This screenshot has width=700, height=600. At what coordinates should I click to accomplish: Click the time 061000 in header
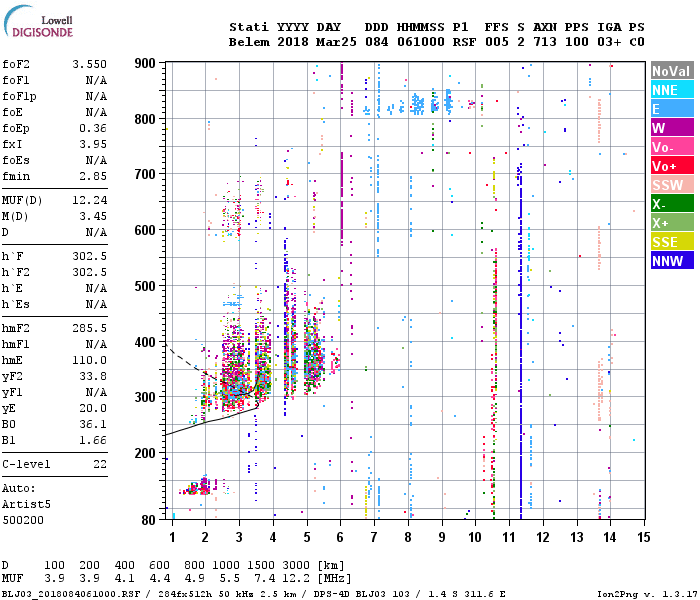(421, 42)
